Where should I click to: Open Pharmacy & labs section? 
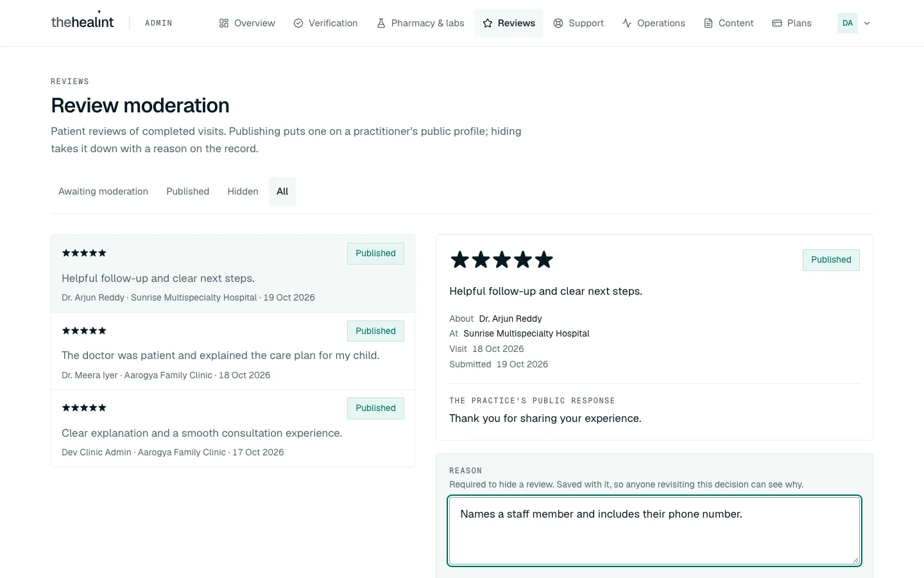point(428,23)
